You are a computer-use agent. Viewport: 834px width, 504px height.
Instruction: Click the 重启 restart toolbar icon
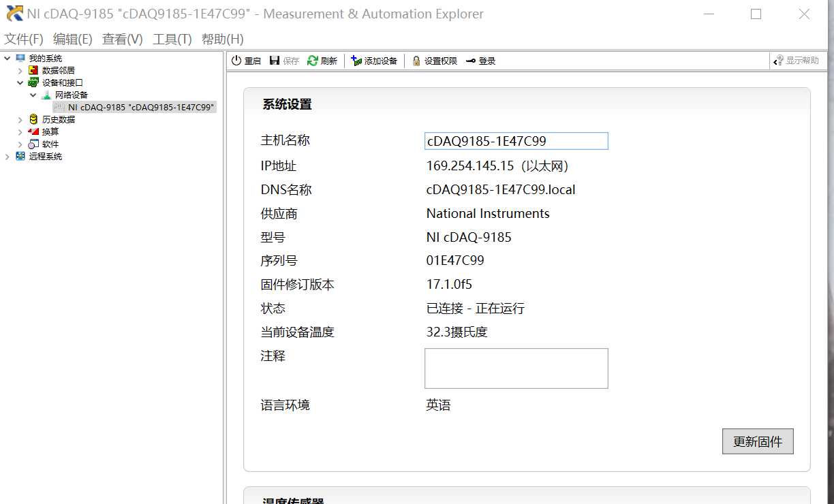(x=236, y=61)
